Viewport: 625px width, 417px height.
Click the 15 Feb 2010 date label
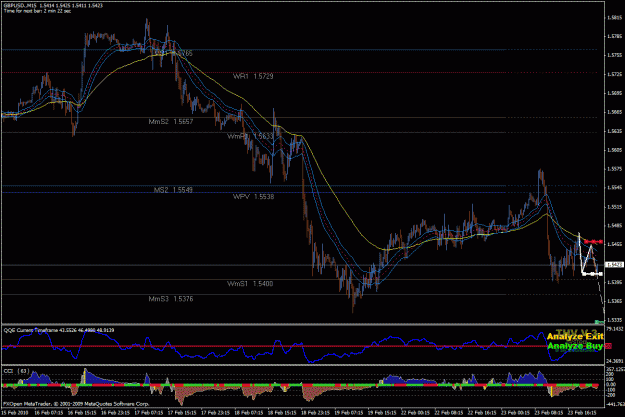click(14, 412)
